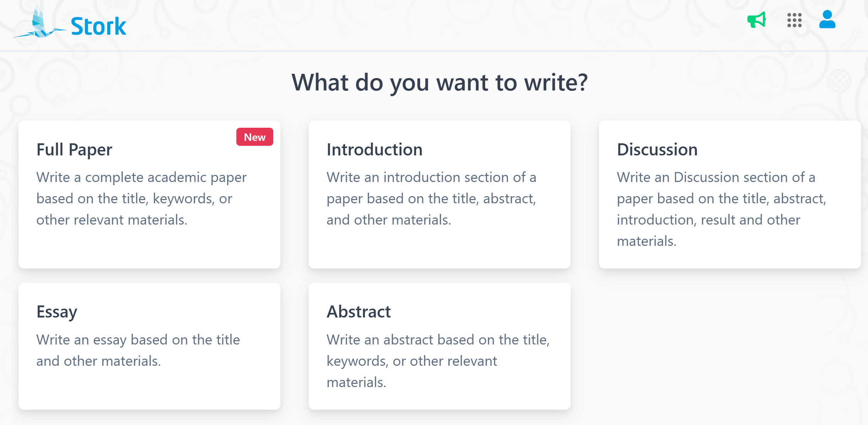Click the green megaphone announcements icon
Viewport: 868px width, 425px height.
(x=756, y=20)
